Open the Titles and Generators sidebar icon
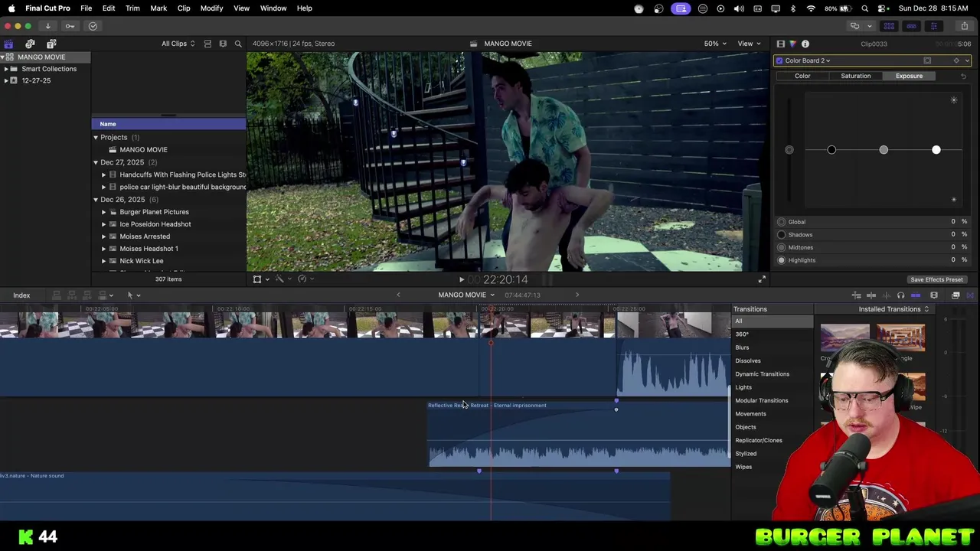This screenshot has height=551, width=980. click(51, 44)
